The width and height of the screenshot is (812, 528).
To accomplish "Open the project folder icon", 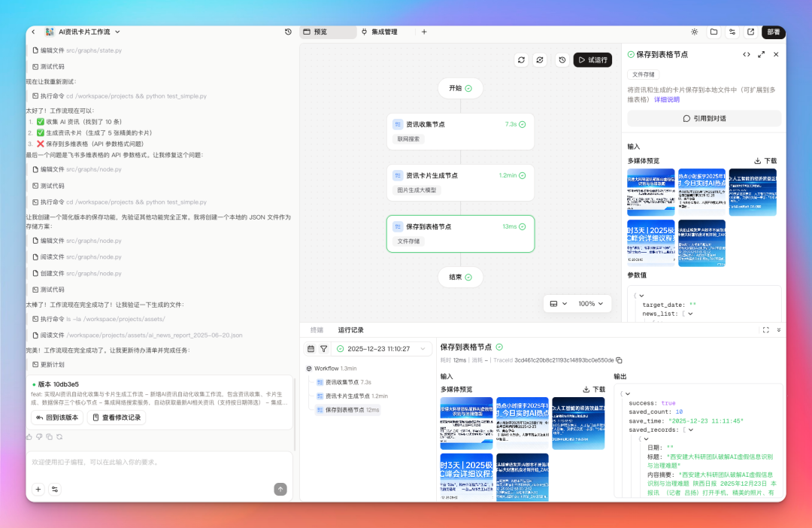I will point(714,32).
